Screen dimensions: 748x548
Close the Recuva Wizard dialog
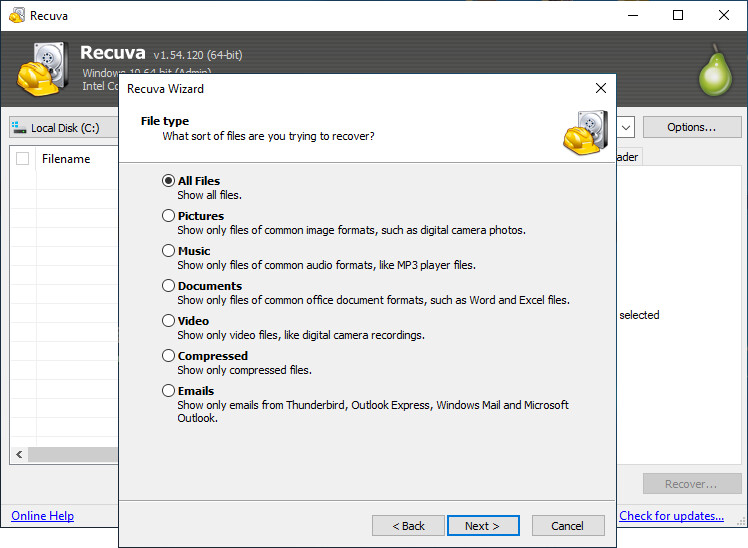601,88
